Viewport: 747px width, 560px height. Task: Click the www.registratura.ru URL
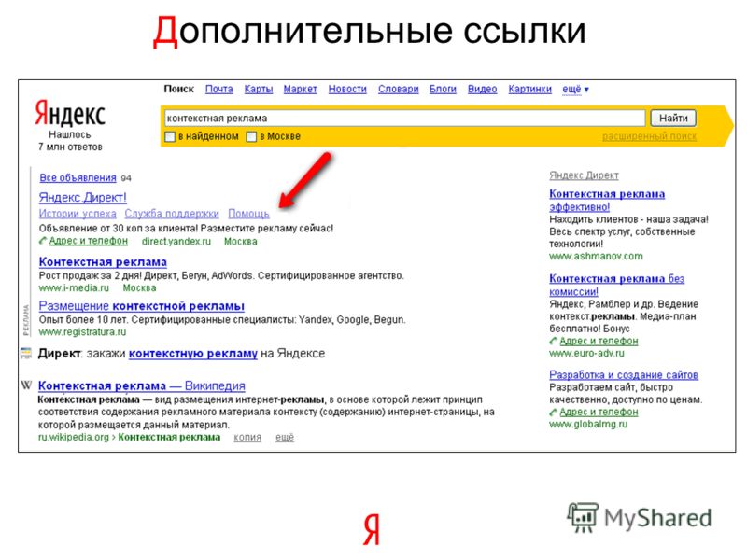tap(82, 332)
